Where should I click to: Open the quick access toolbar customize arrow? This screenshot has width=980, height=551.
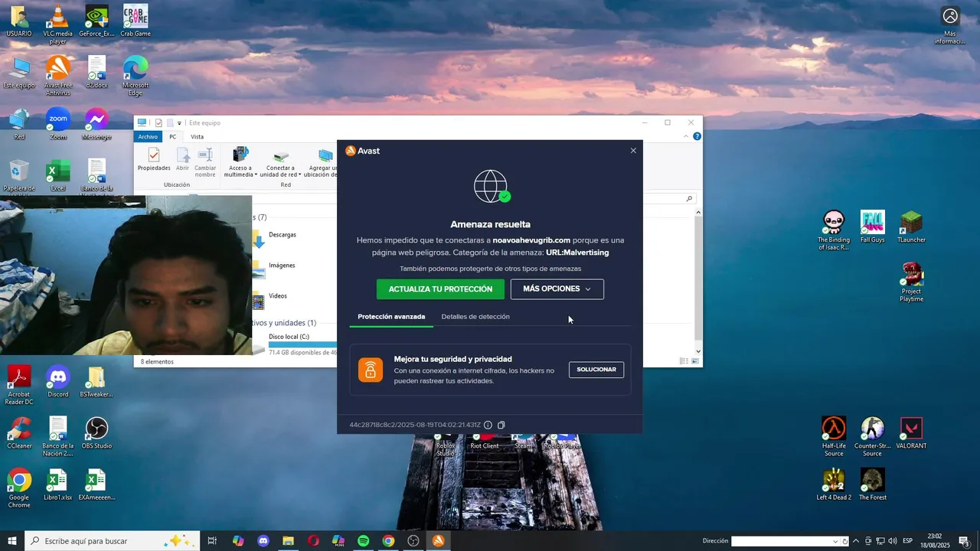(x=179, y=123)
